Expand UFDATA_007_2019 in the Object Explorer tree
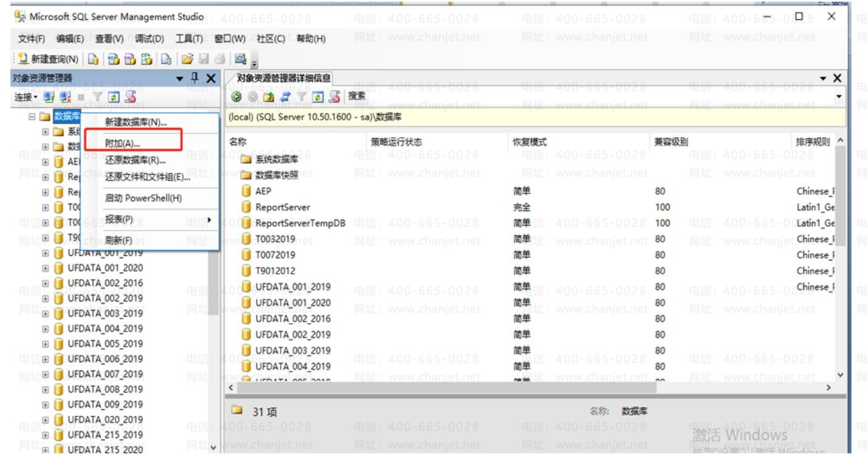The image size is (868, 458). [x=45, y=374]
